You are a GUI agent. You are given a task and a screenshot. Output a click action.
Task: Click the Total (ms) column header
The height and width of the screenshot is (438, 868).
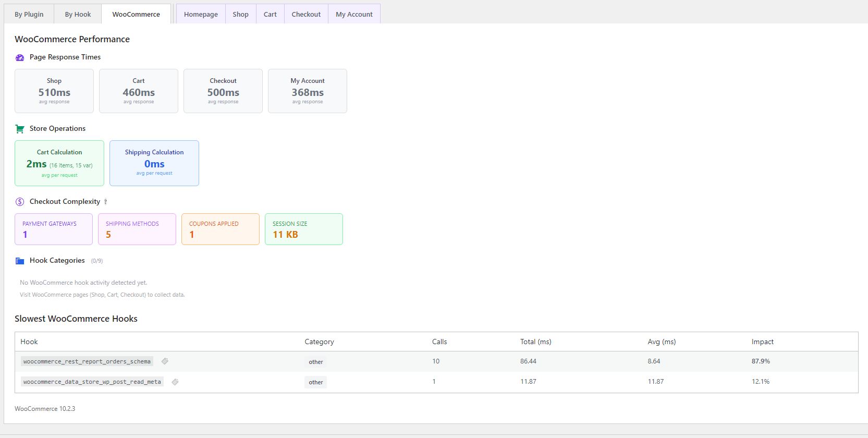click(535, 342)
